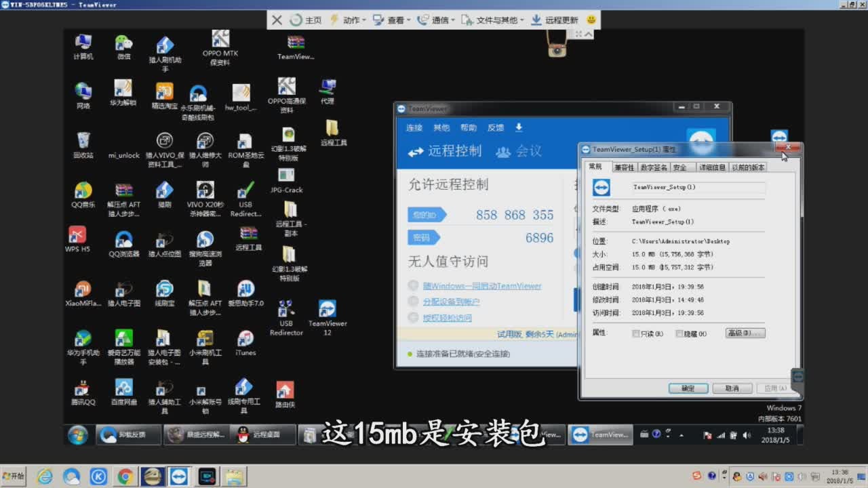Open the 爱思助手7.0 desktop icon
Screen dimensions: 868x488
(245, 293)
